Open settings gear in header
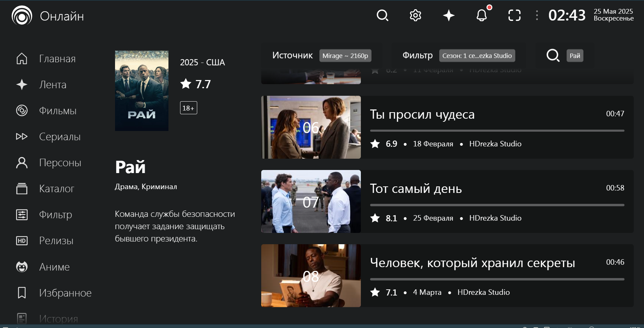The height and width of the screenshot is (328, 644). point(415,15)
